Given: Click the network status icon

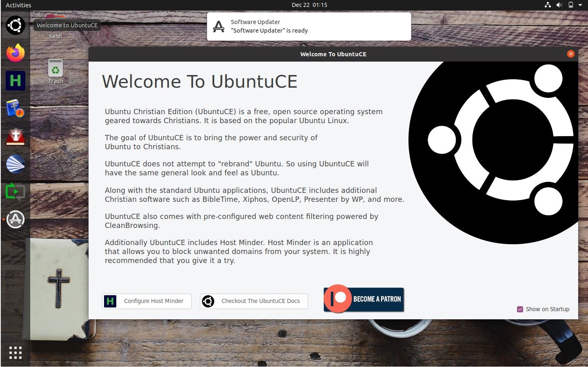Looking at the screenshot, I should click(x=548, y=5).
